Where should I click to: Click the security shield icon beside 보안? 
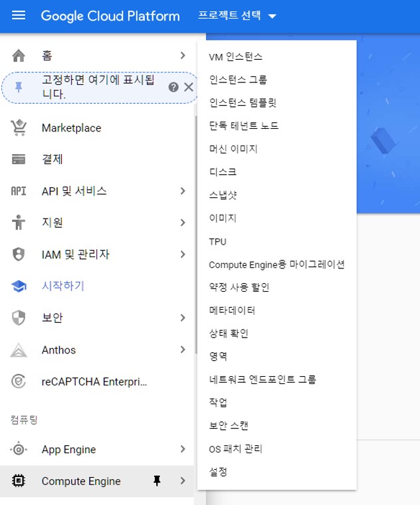19,318
